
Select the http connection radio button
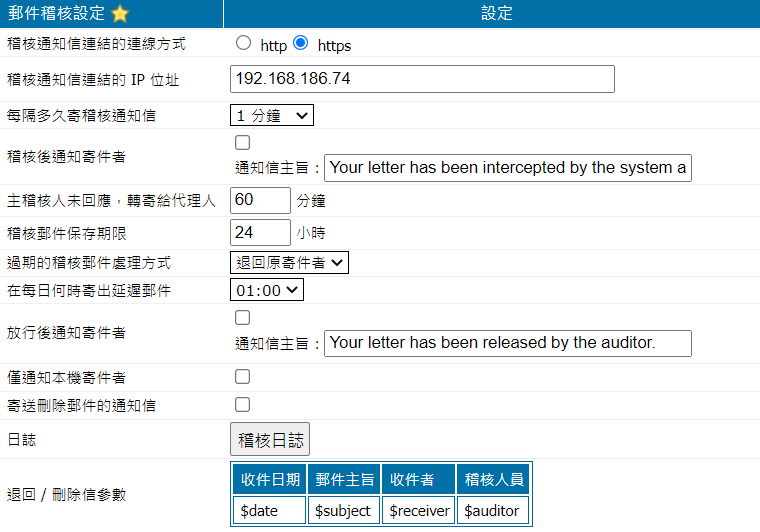[x=243, y=44]
